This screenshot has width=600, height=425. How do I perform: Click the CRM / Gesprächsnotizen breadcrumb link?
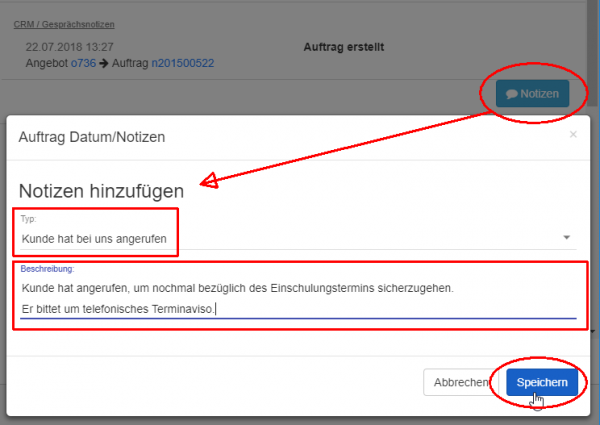(x=64, y=24)
